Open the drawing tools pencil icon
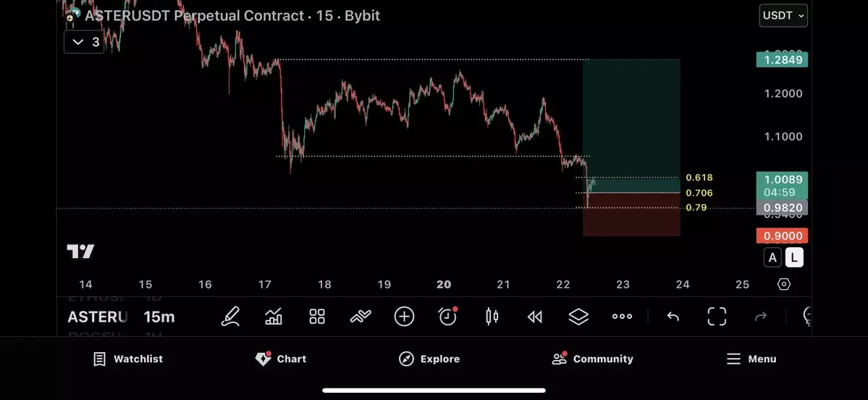The width and height of the screenshot is (868, 400). [230, 317]
